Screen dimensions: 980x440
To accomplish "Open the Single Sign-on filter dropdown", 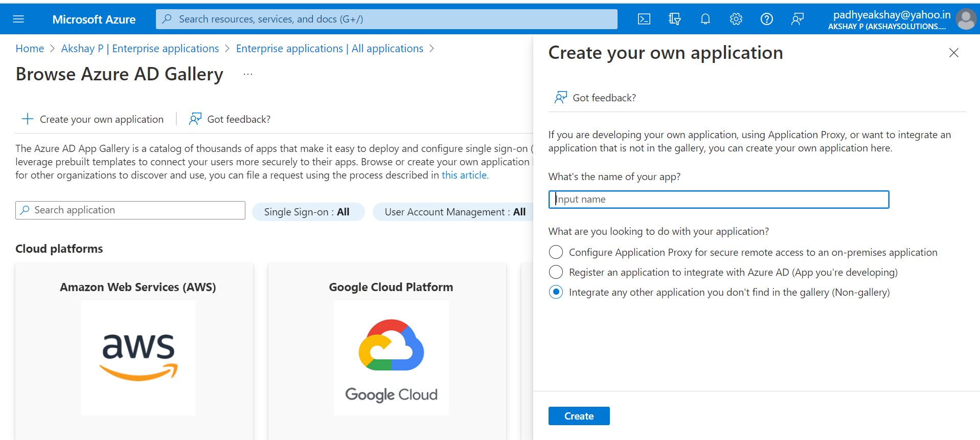I will tap(307, 212).
